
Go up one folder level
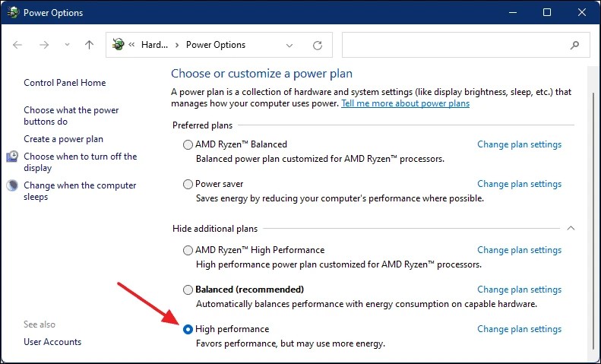point(89,45)
